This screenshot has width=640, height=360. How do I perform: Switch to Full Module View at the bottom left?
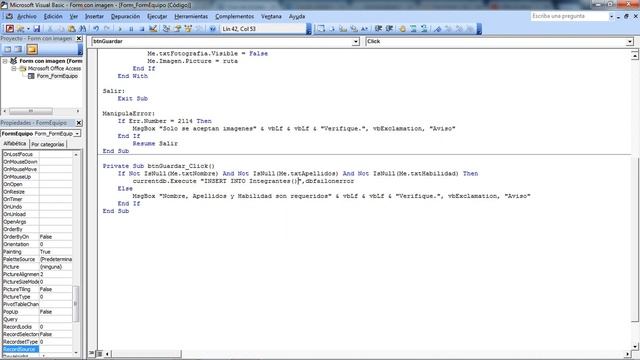[99, 353]
